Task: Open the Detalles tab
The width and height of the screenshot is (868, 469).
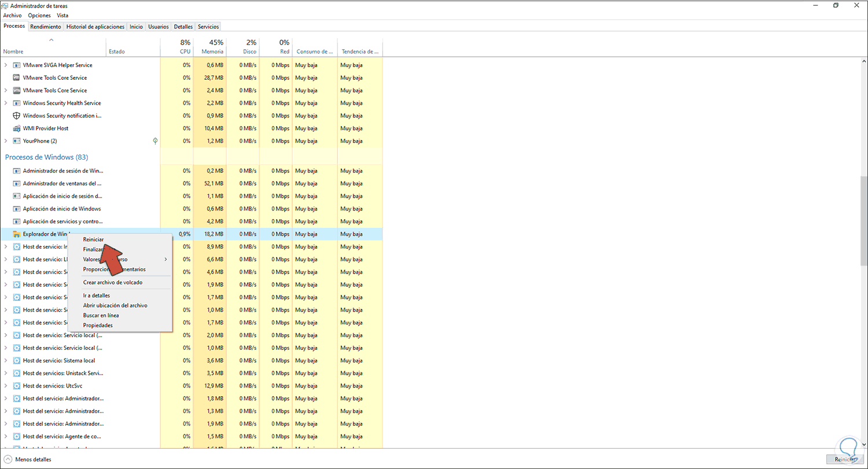Action: (183, 27)
